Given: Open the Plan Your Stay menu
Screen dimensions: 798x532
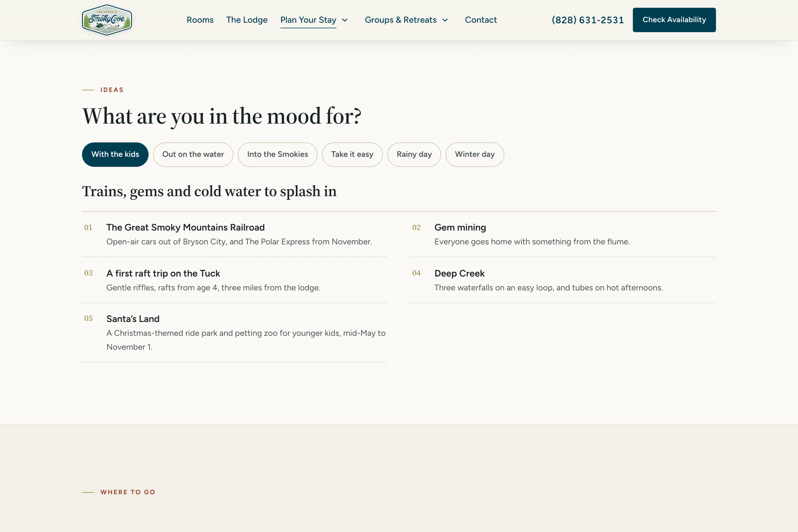Looking at the screenshot, I should tap(308, 20).
